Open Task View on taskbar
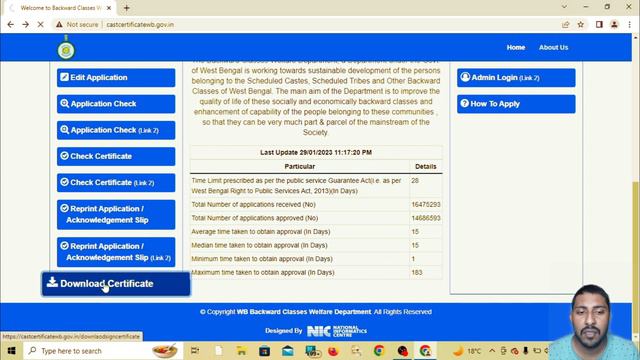 pos(195,351)
